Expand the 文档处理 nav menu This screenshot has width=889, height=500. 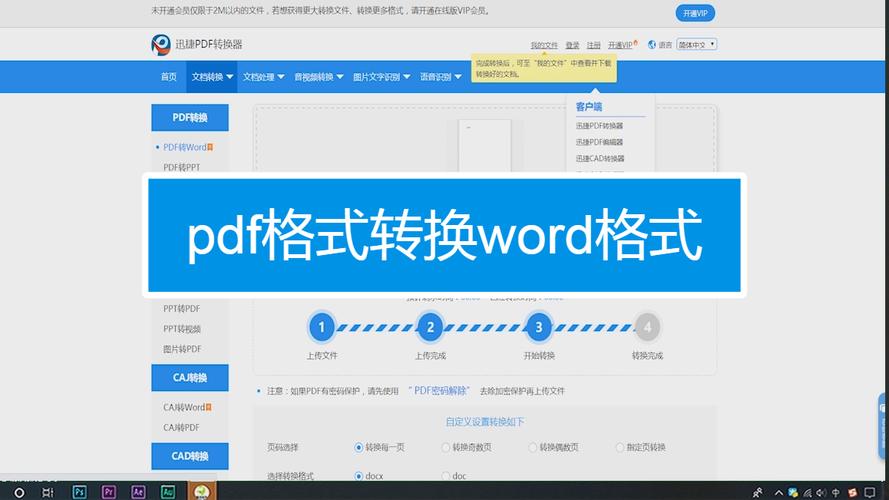(263, 77)
